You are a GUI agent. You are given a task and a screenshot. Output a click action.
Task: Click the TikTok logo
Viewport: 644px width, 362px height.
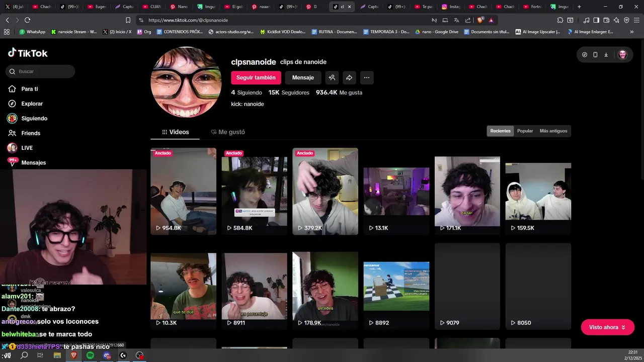click(x=28, y=53)
